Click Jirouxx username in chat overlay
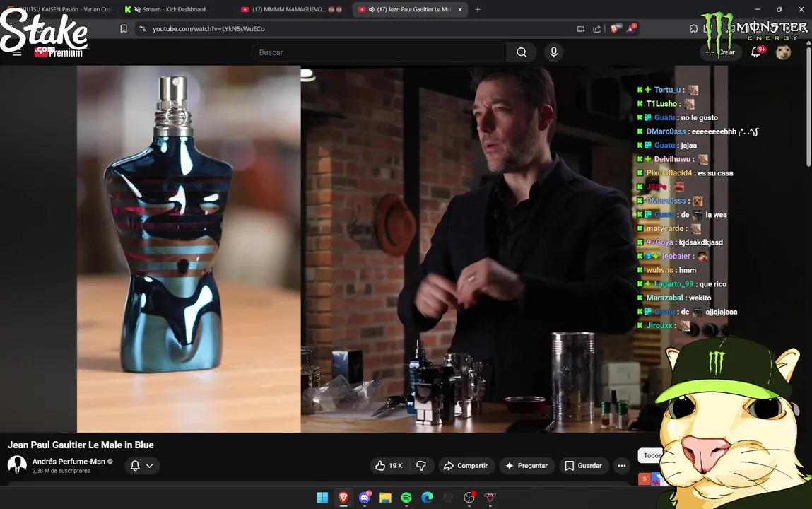The image size is (812, 509). (x=659, y=325)
